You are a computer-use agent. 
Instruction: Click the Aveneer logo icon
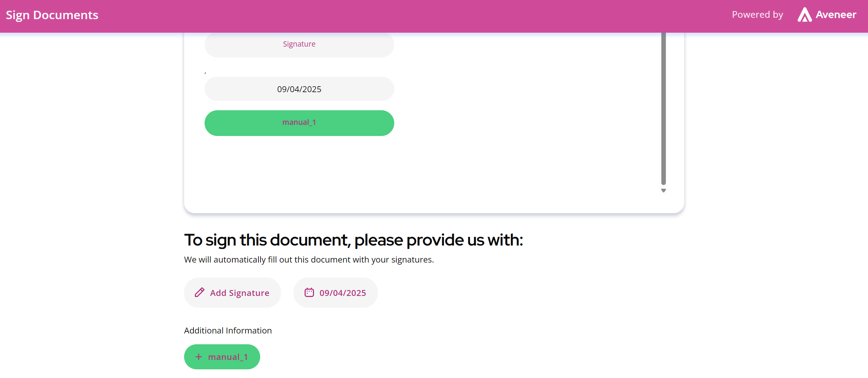point(804,15)
